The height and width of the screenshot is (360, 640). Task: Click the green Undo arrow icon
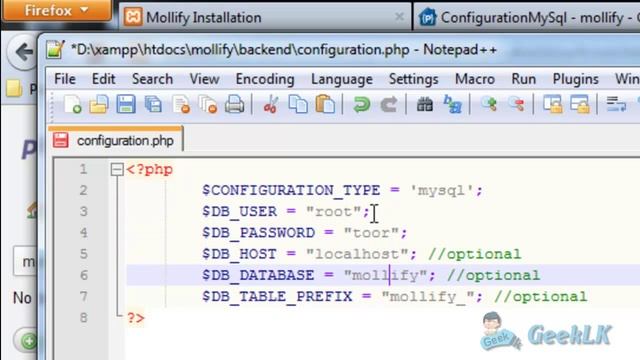(x=361, y=105)
